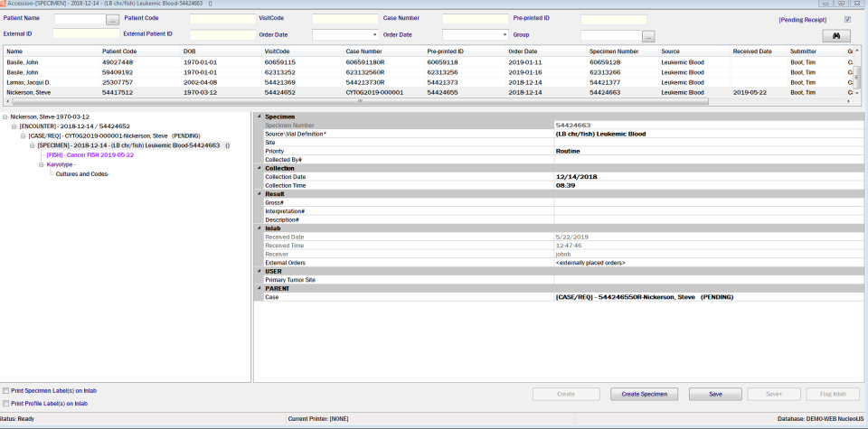Collapse the ENCOUNTER tree node
868x429 pixels.
pos(14,126)
